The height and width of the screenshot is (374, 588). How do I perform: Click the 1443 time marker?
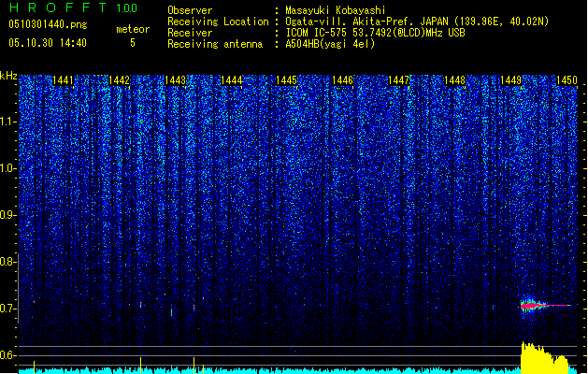point(175,80)
